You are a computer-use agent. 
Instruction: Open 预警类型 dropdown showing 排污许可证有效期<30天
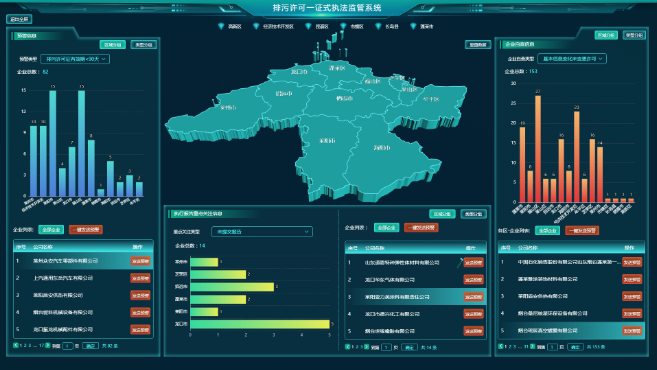[x=75, y=59]
